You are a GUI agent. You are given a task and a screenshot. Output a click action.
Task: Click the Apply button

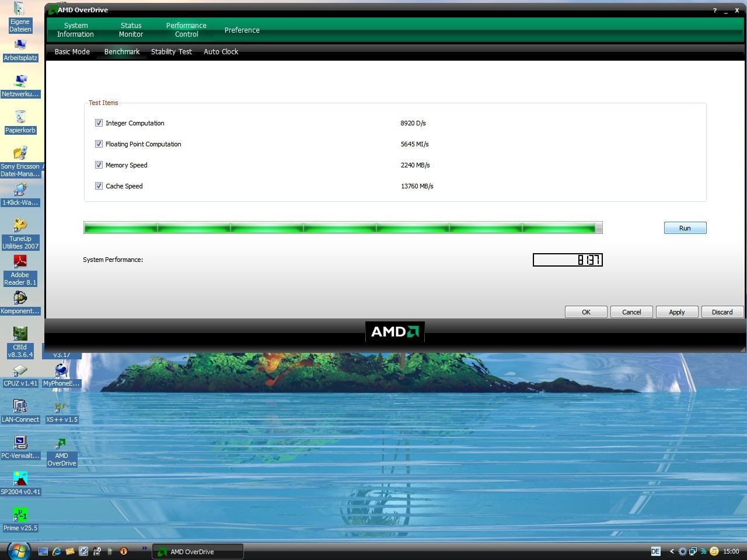pos(677,312)
